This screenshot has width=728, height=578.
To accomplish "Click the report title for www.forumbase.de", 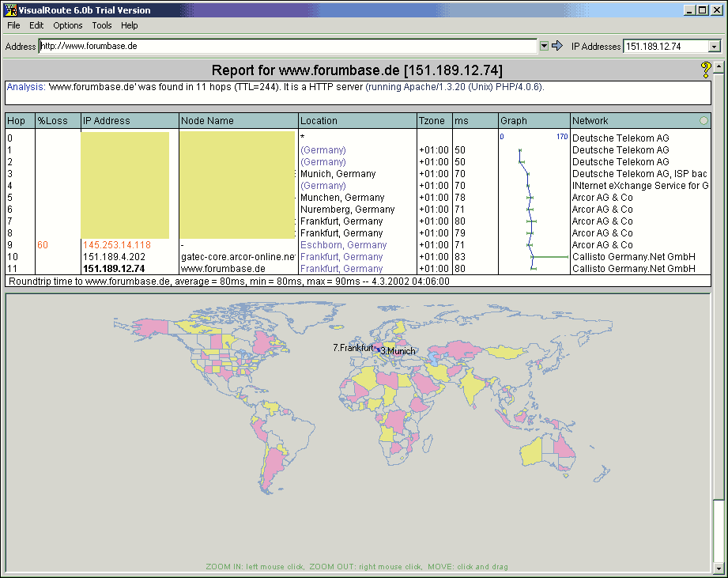I will click(x=357, y=70).
